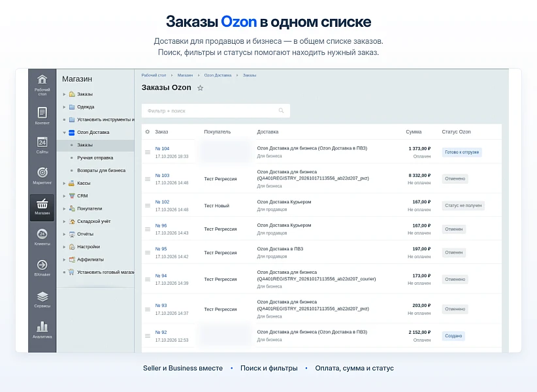Open row menu for order № 95
Screen dimensions: 537x392
(148, 252)
